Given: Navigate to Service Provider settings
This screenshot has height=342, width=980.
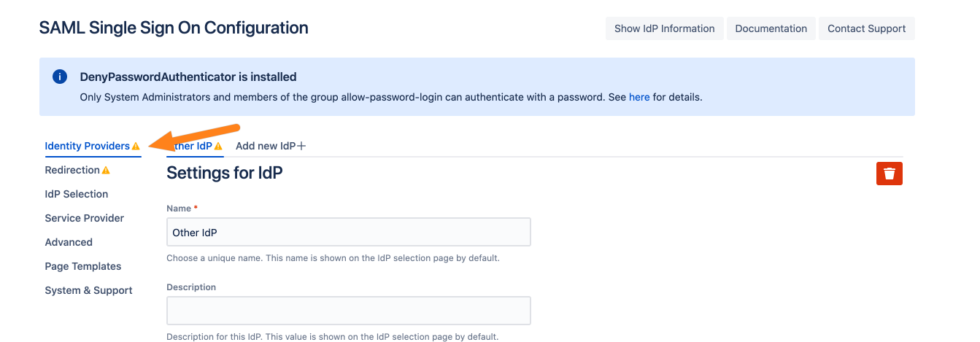Looking at the screenshot, I should (x=85, y=218).
